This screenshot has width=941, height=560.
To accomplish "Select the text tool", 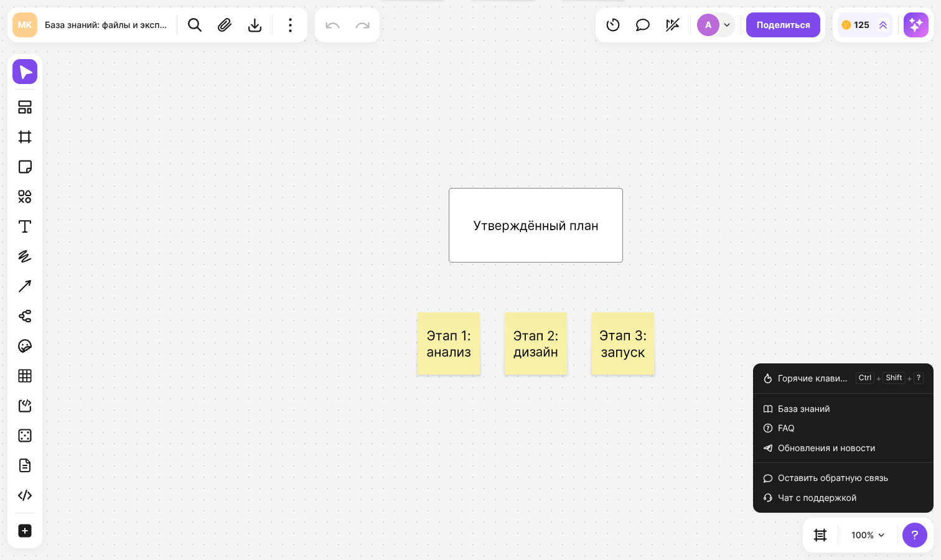I will 25,226.
